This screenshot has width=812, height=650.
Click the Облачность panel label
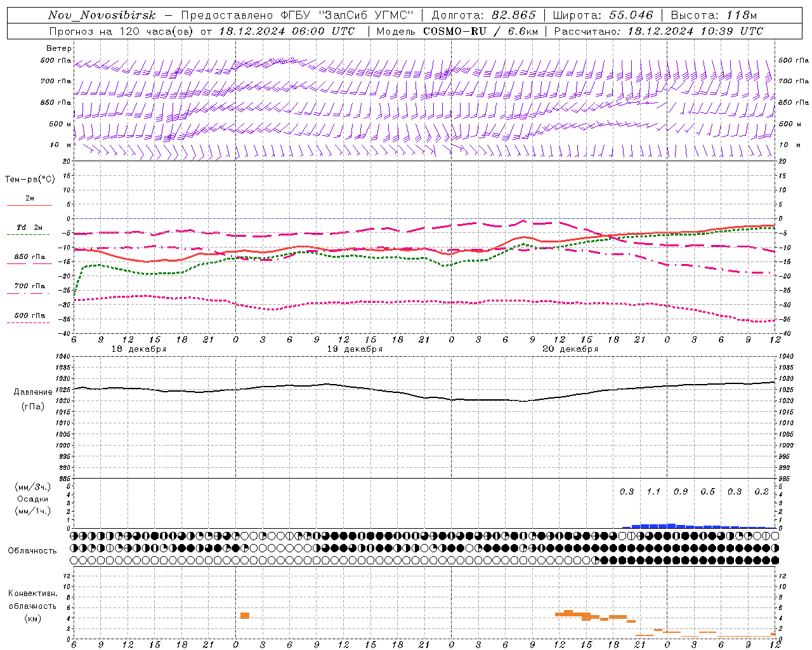[x=32, y=551]
